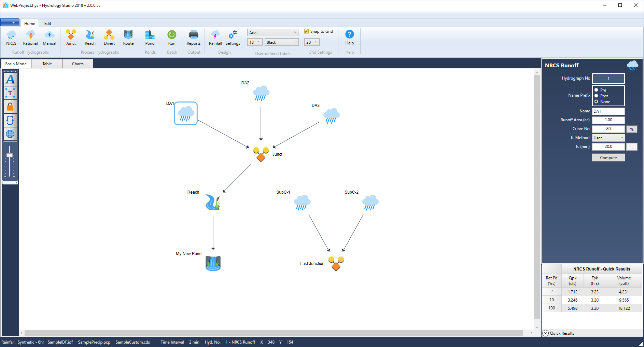This screenshot has width=644, height=347.
Task: Add a Pond to the model
Action: click(x=150, y=38)
